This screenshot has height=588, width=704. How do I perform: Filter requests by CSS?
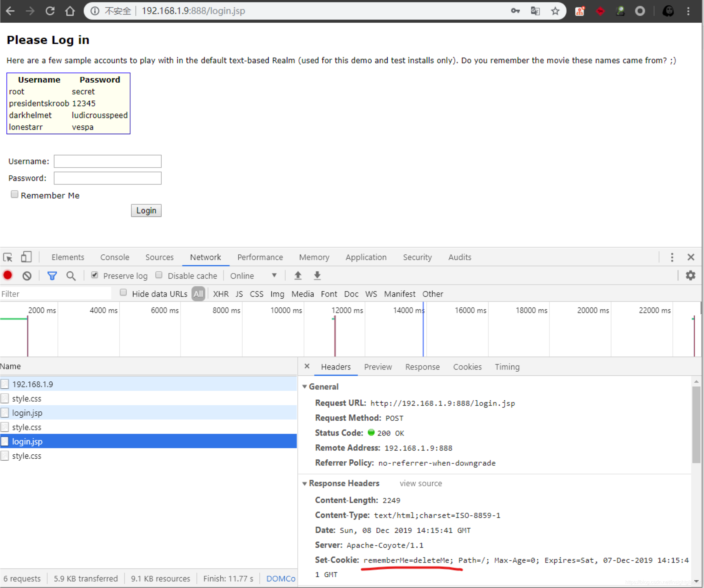click(x=257, y=294)
